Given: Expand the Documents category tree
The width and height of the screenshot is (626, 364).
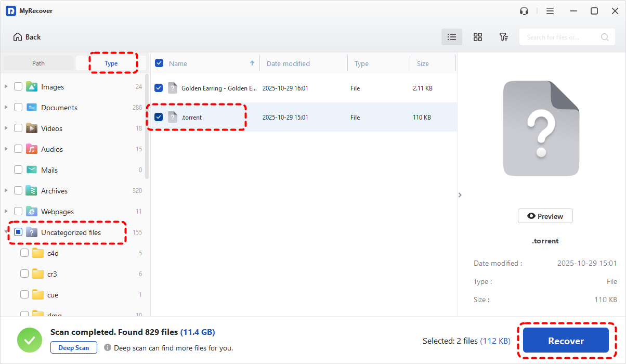Looking at the screenshot, I should click(x=6, y=108).
